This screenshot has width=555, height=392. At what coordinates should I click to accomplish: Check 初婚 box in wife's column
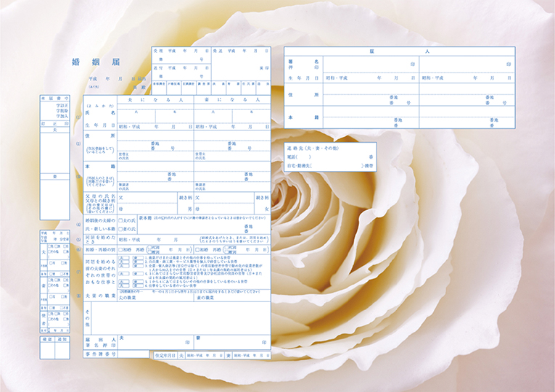tap(197, 249)
